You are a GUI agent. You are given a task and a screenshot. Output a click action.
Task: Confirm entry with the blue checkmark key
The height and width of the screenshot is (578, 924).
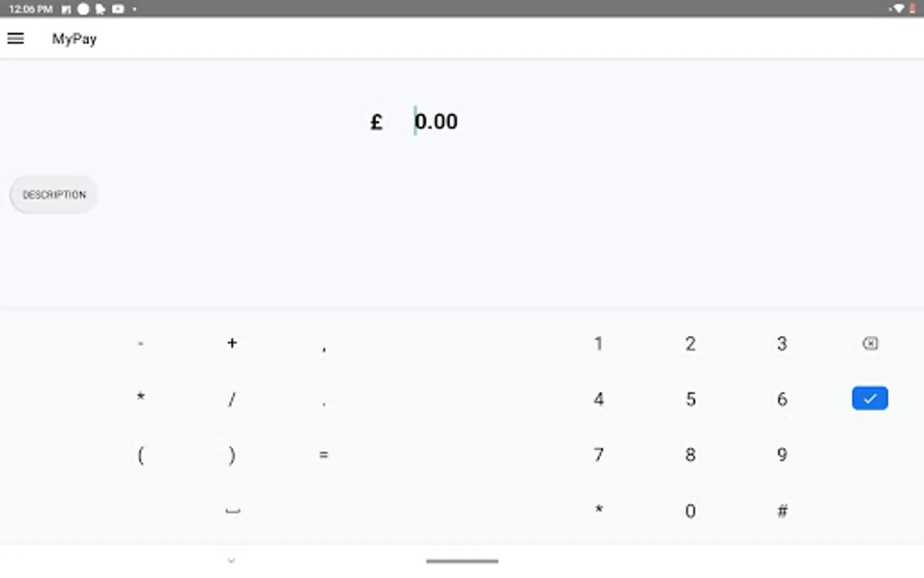pos(870,398)
